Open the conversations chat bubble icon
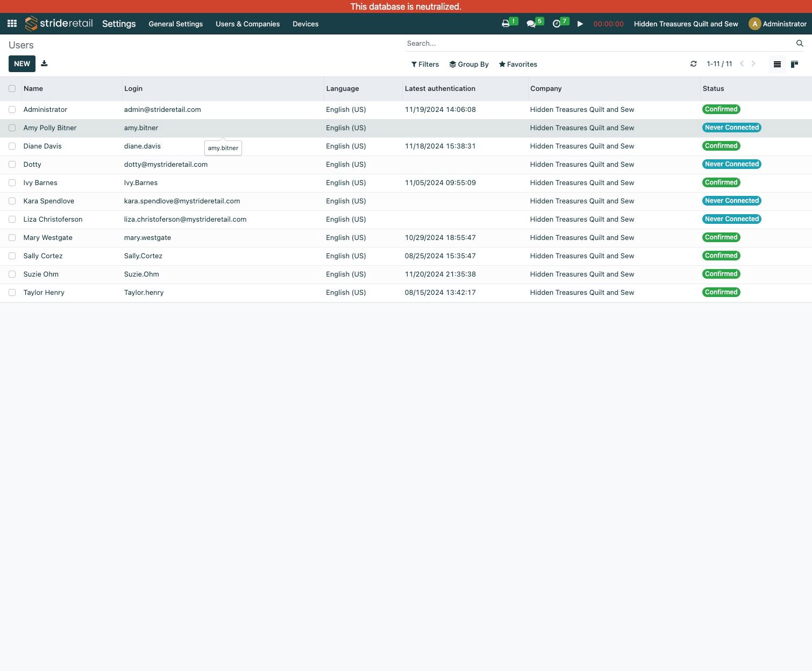812x671 pixels. click(x=531, y=24)
